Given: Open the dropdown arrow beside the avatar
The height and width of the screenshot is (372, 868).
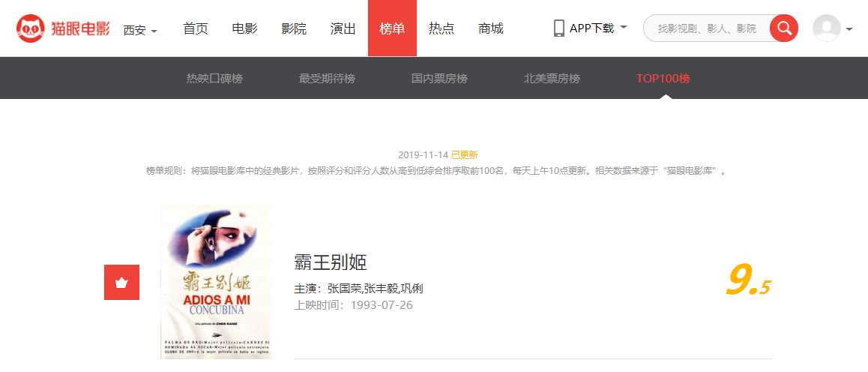Looking at the screenshot, I should tap(849, 29).
